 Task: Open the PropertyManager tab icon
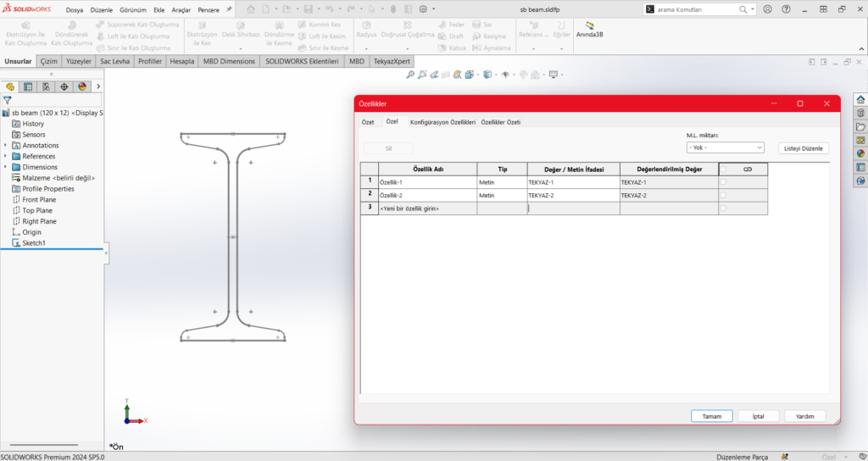pos(28,86)
